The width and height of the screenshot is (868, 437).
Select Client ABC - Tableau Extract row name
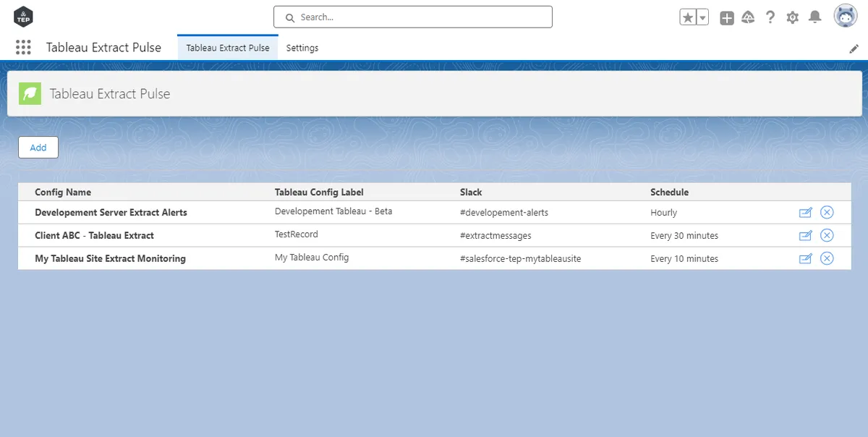point(94,236)
